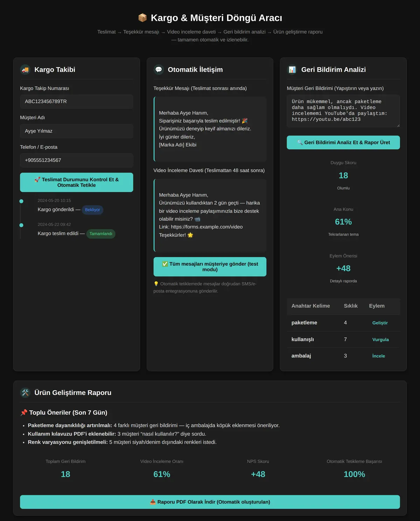Click the Eylem Önerisi value +48

tap(343, 269)
